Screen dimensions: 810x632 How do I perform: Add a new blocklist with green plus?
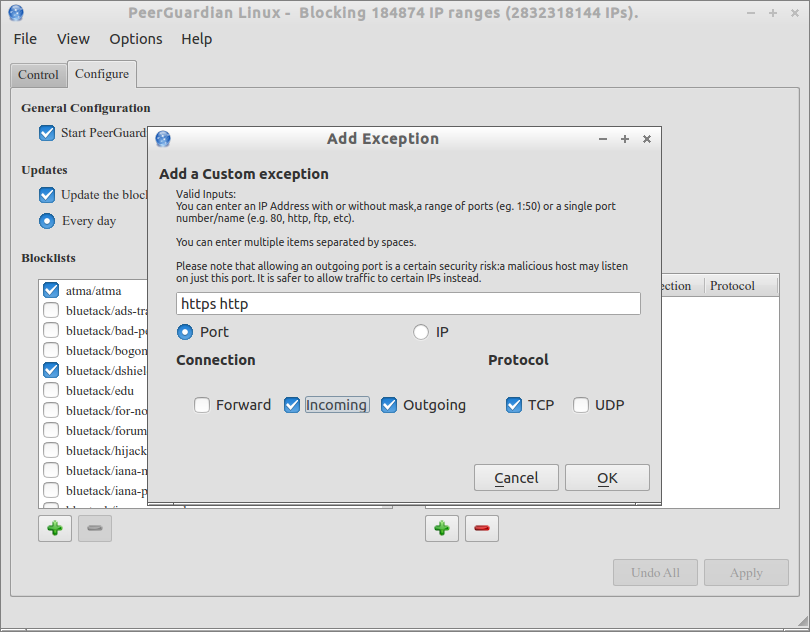(55, 528)
